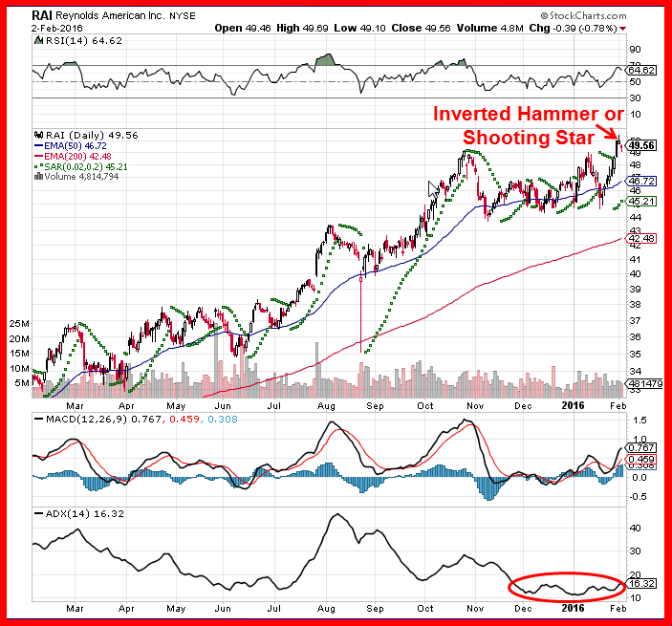Click the Jun label under the price panel
The width and height of the screenshot is (672, 626).
pos(223,406)
